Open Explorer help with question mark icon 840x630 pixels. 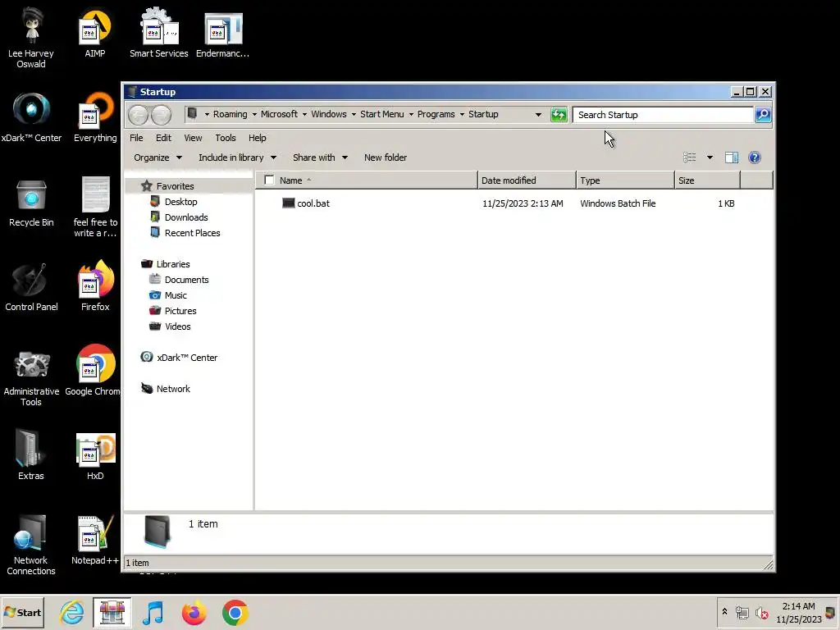coord(755,157)
